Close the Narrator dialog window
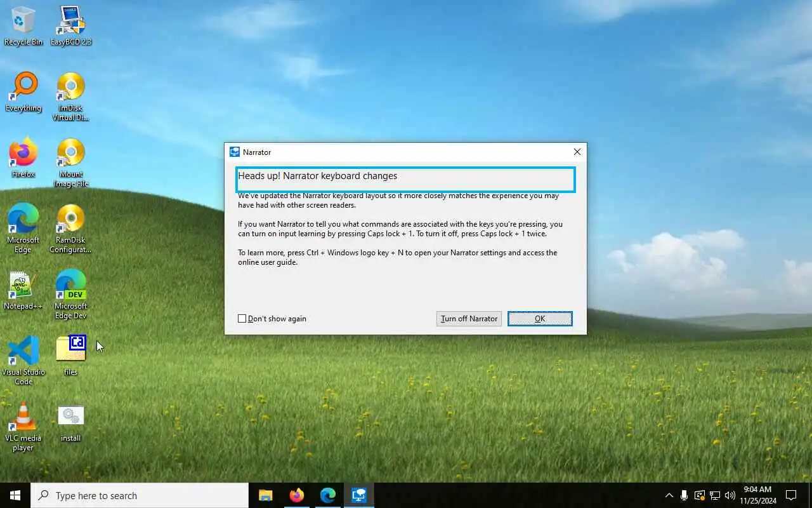 click(x=577, y=152)
